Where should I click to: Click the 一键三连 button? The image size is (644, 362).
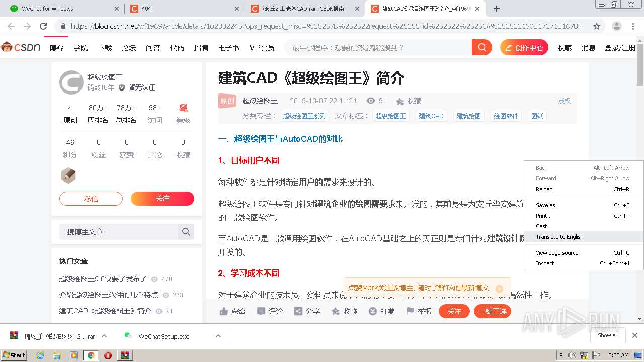pos(493,311)
